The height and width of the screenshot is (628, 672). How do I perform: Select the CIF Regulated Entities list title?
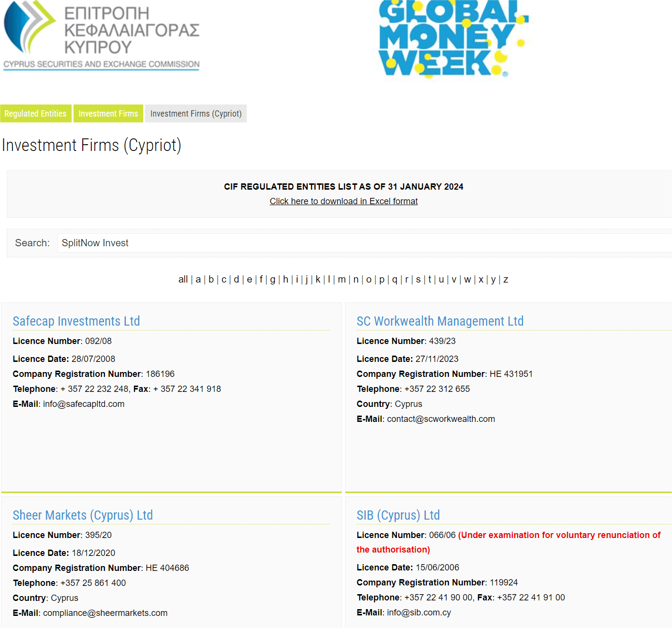pyautogui.click(x=343, y=187)
